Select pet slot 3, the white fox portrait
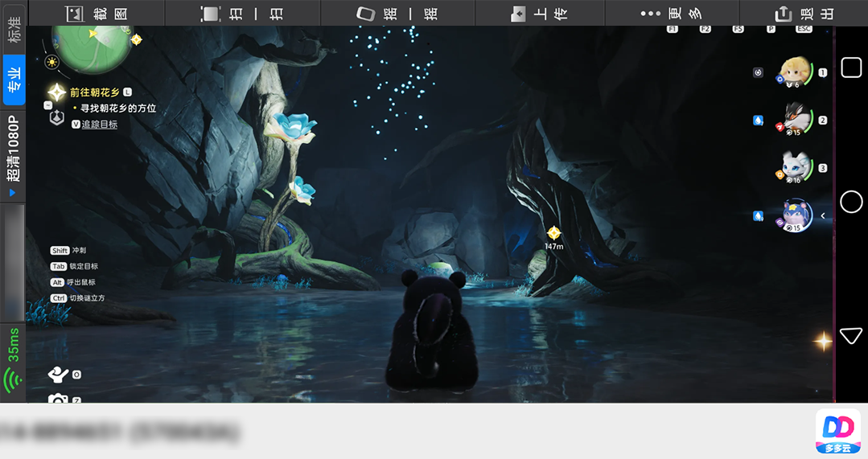868x459 pixels. (x=796, y=167)
